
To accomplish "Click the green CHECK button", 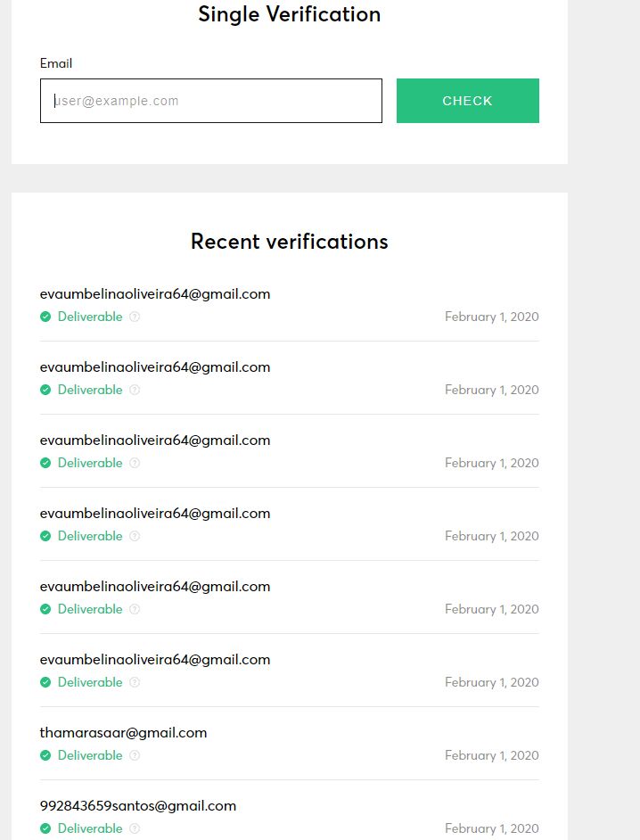I will tap(467, 101).
